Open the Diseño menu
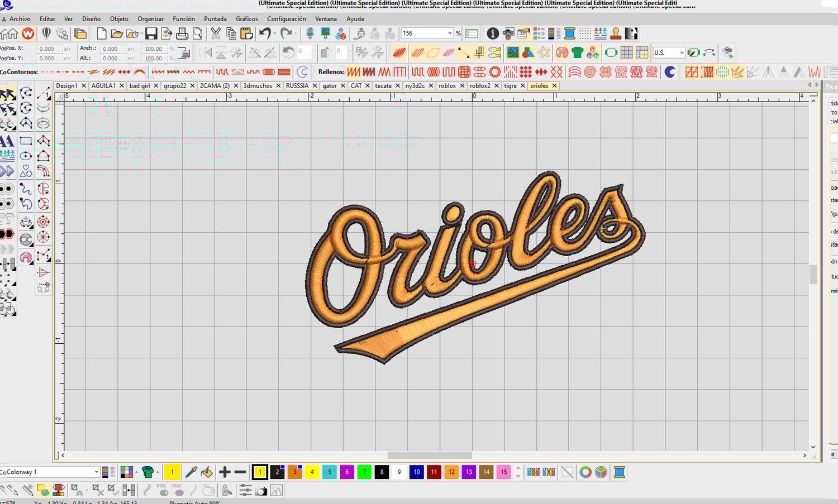 coord(91,19)
